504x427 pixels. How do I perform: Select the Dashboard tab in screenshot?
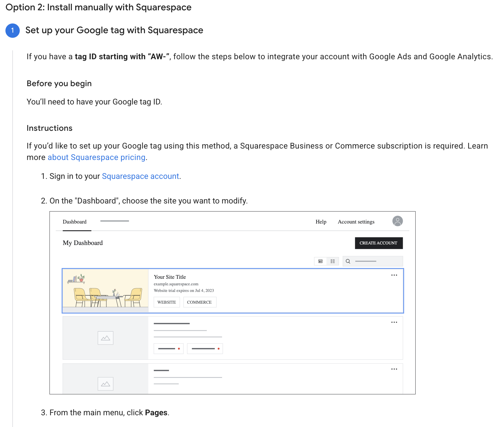75,222
